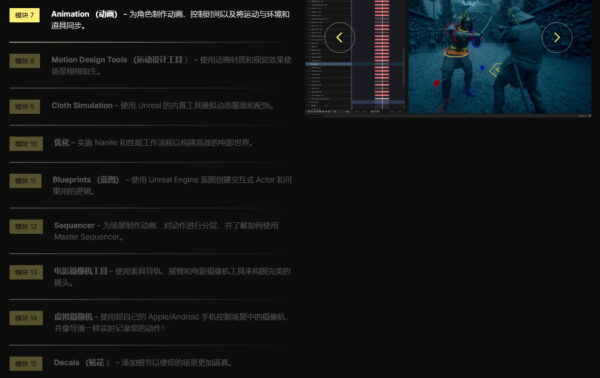Click the 模块 11 badge

tap(25, 181)
